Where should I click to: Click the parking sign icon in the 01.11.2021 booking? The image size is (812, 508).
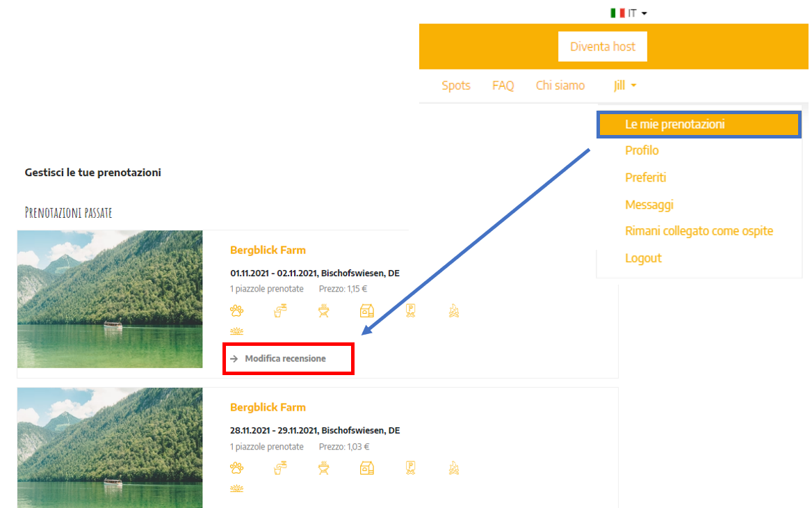pyautogui.click(x=411, y=310)
